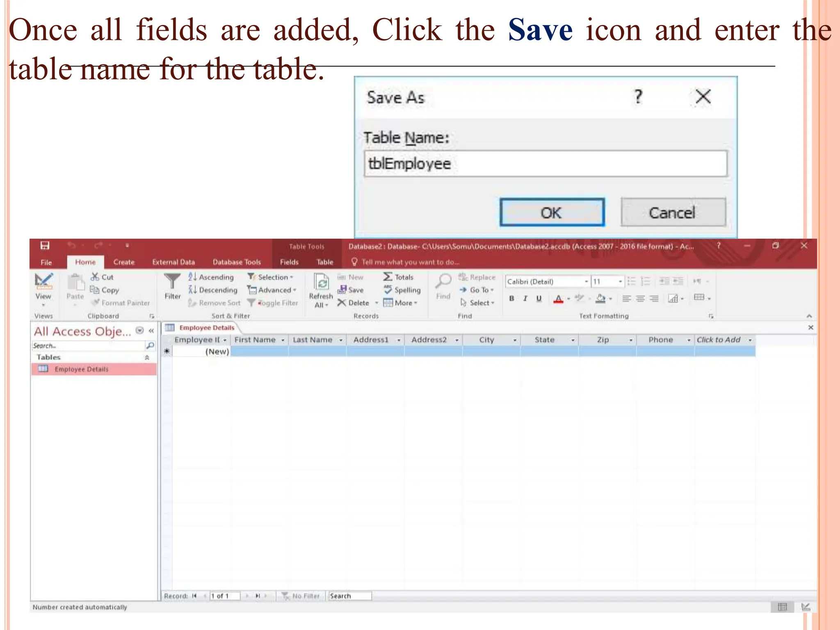The image size is (840, 630).
Task: Click the background fill color bucket
Action: point(600,299)
